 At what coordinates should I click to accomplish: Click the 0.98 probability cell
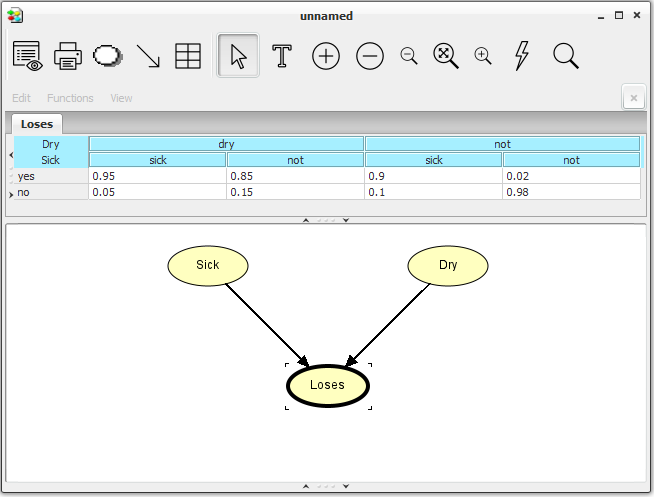click(x=571, y=192)
